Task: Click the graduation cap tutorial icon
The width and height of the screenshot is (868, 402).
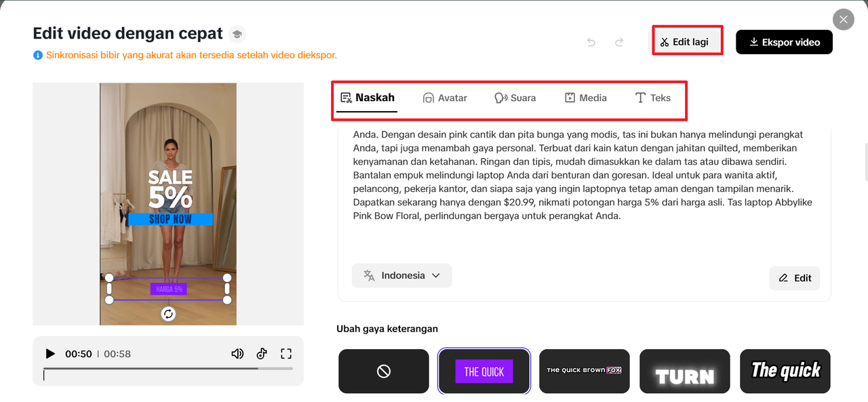Action: coord(237,34)
